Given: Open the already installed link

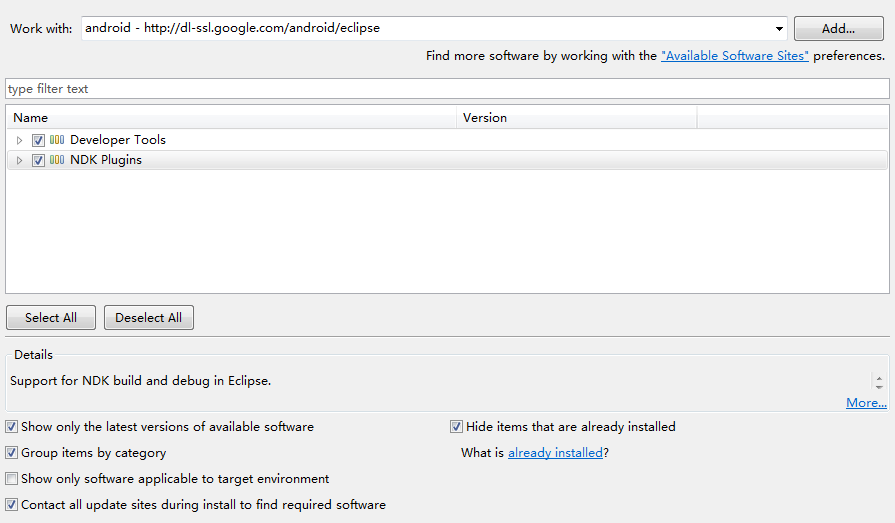Looking at the screenshot, I should click(x=555, y=453).
